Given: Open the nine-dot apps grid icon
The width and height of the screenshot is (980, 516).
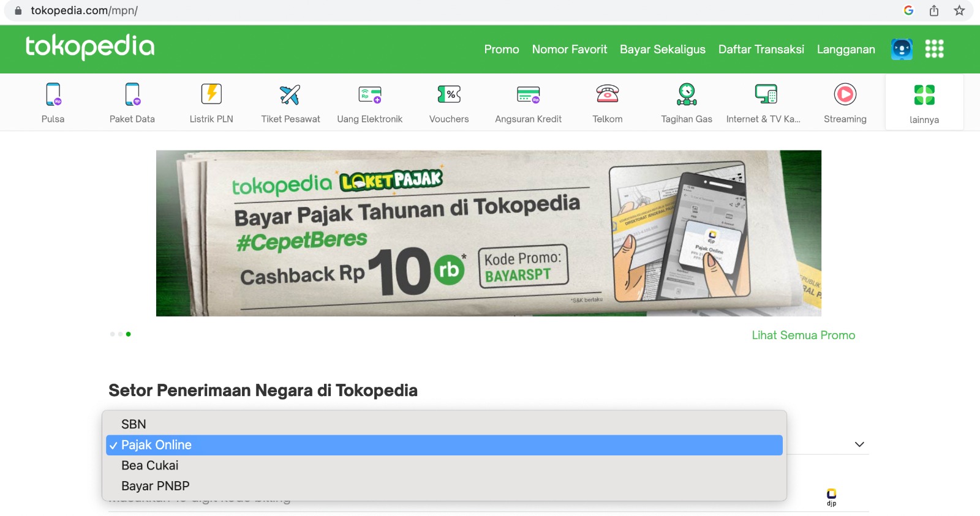Looking at the screenshot, I should tap(934, 48).
